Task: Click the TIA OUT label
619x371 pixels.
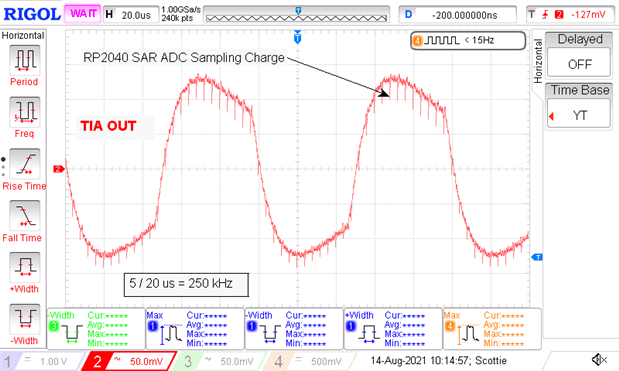Action: click(109, 126)
